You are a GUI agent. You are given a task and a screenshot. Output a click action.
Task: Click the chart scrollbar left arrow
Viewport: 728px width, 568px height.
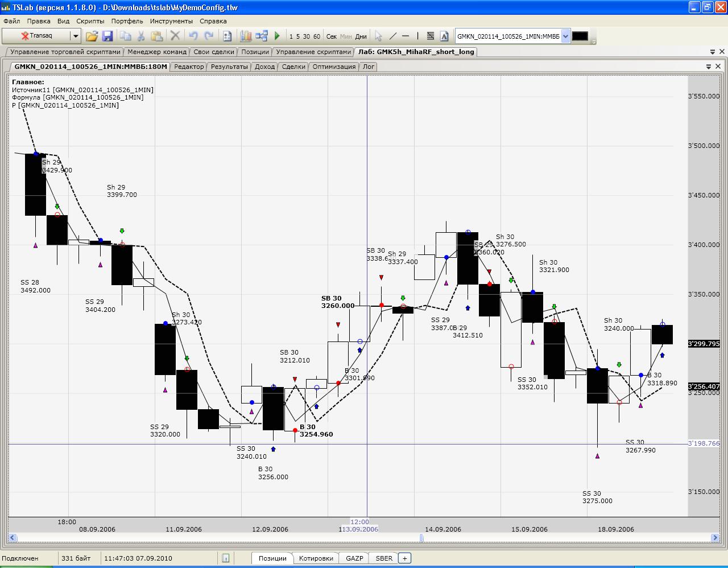(13, 538)
